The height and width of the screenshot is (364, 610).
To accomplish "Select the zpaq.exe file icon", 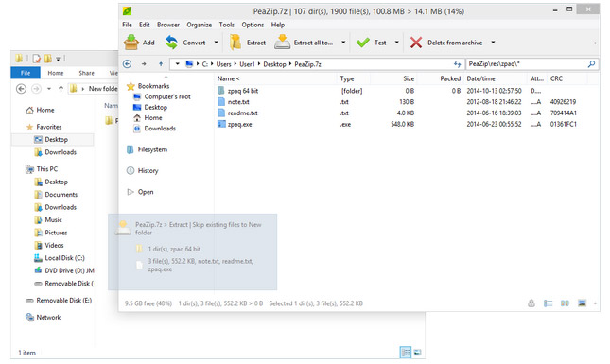I will pyautogui.click(x=221, y=124).
